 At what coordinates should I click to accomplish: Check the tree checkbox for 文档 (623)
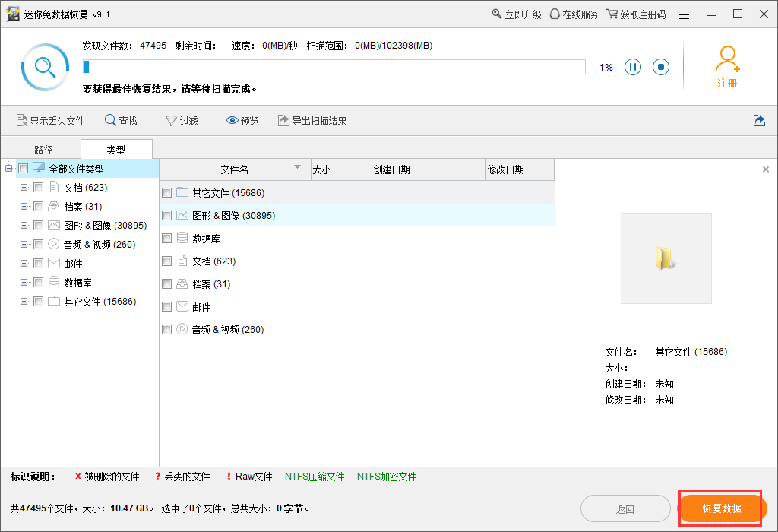pos(38,188)
